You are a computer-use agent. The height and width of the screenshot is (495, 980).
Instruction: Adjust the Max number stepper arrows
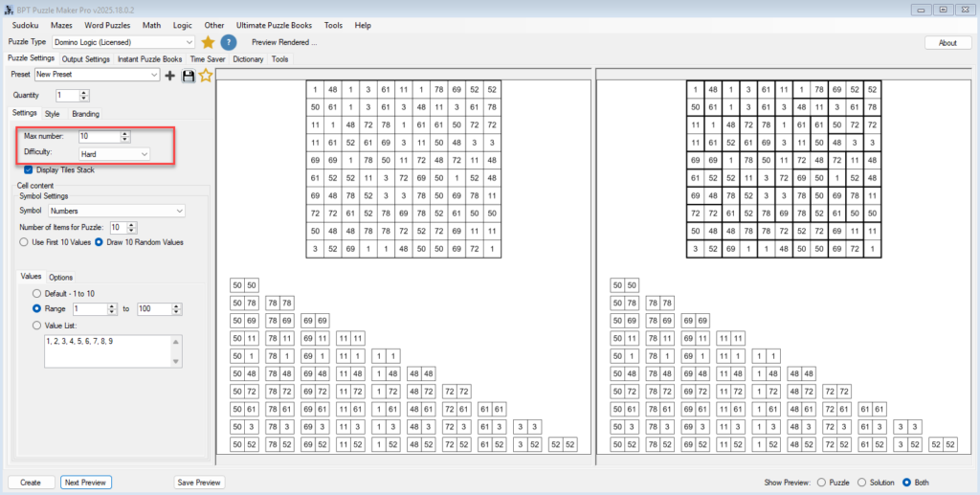point(123,137)
